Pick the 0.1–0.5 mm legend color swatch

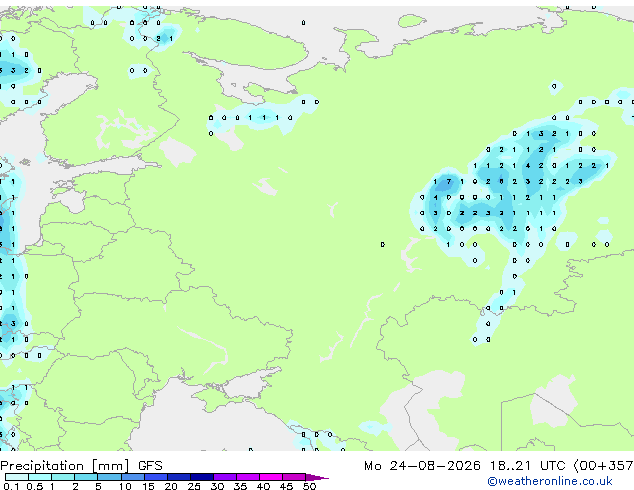(17, 477)
